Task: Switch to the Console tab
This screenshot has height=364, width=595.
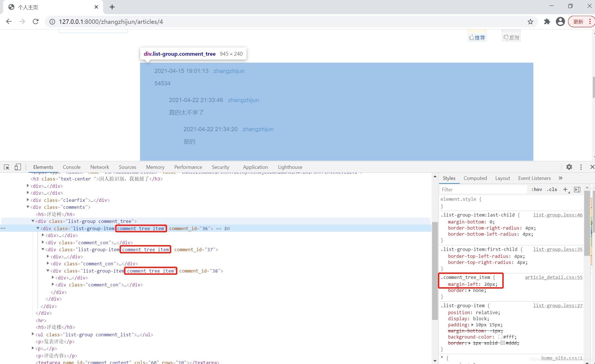Action: tap(72, 167)
